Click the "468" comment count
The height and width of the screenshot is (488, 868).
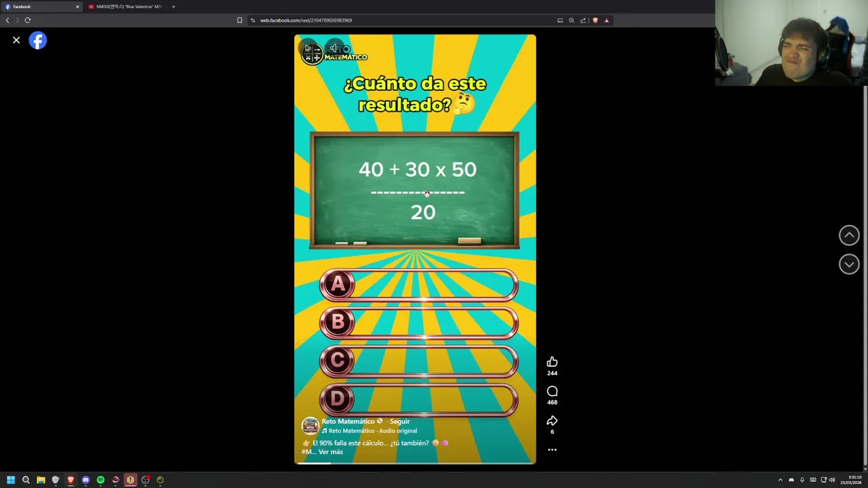552,403
